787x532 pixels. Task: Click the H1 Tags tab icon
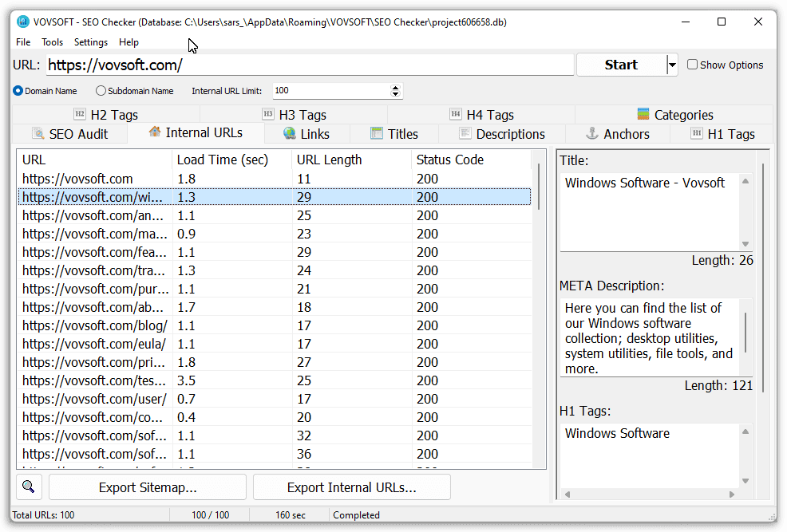[697, 133]
